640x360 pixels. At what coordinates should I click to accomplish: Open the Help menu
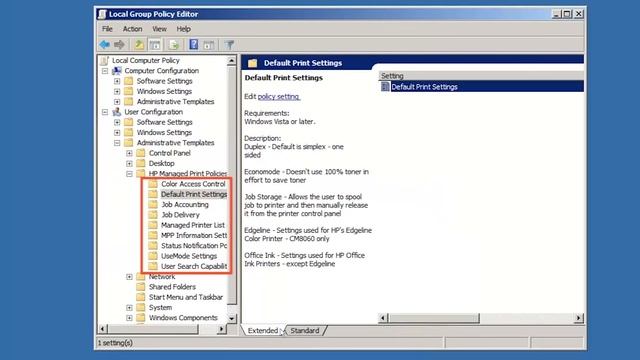click(x=183, y=29)
